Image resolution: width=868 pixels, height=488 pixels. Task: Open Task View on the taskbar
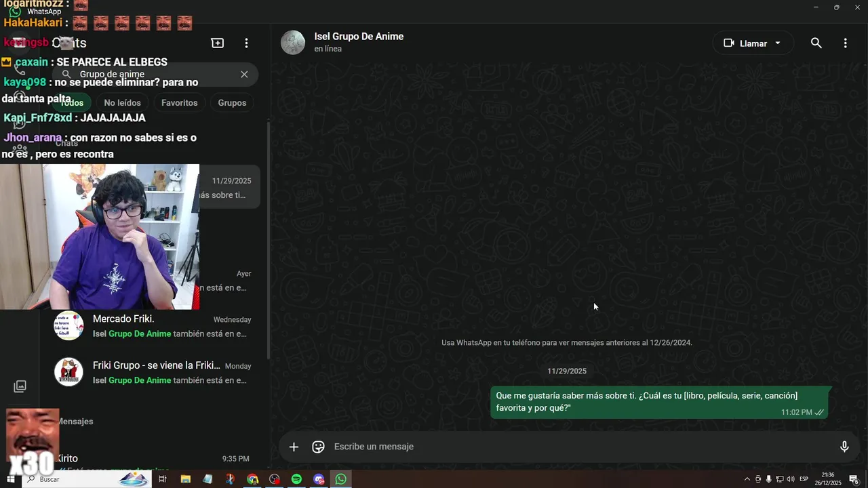[163, 479]
